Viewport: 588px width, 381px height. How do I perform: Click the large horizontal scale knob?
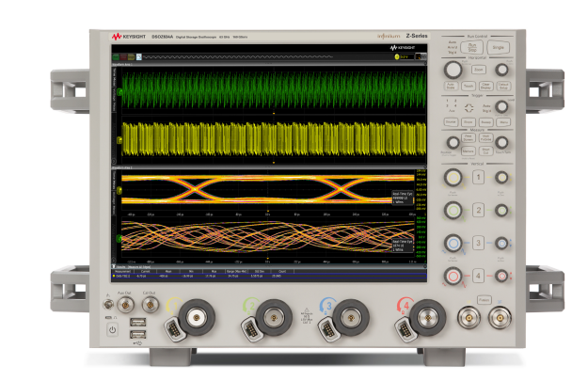[453, 69]
